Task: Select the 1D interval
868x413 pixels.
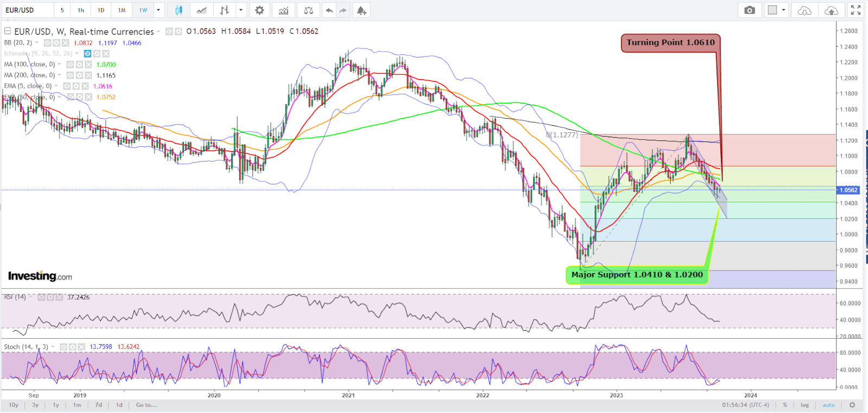Action: click(x=101, y=10)
